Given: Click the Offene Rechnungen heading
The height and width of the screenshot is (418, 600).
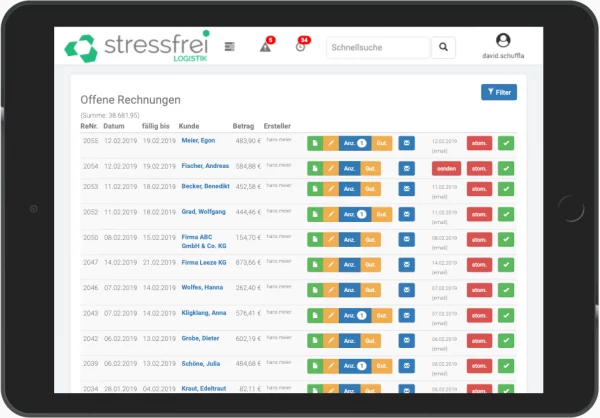Looking at the screenshot, I should pyautogui.click(x=130, y=100).
